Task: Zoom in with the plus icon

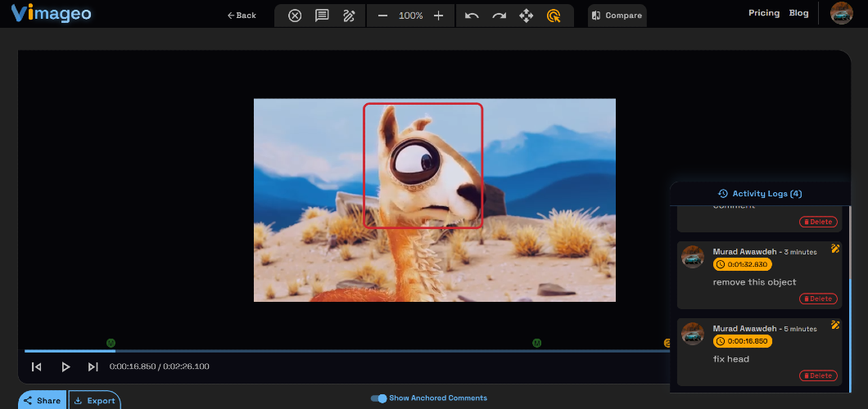Action: point(438,16)
